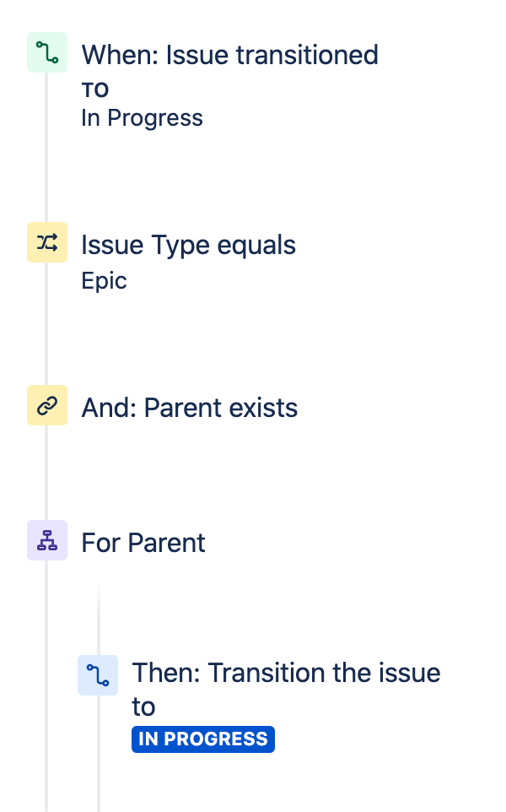The width and height of the screenshot is (506, 812).
Task: Click connector line between trigger and Issue Type condition
Action: 46,147
